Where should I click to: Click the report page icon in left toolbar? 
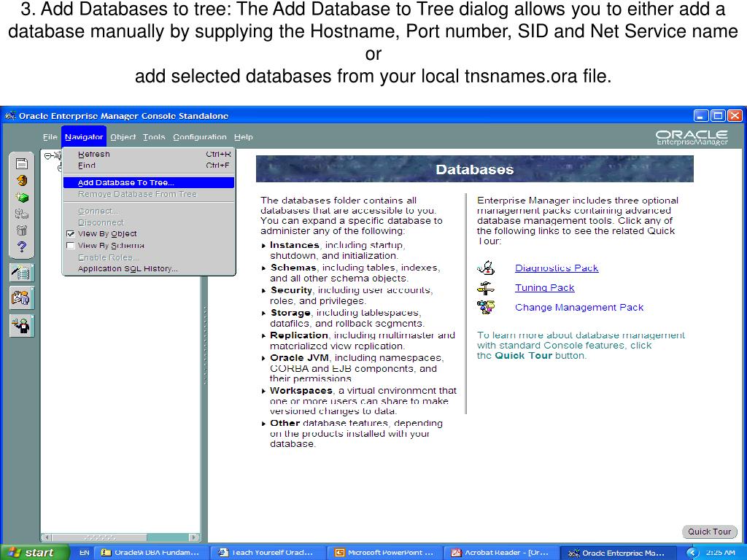(21, 164)
